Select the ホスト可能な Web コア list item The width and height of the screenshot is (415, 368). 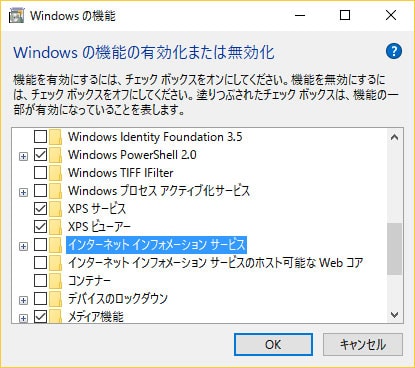click(x=215, y=263)
